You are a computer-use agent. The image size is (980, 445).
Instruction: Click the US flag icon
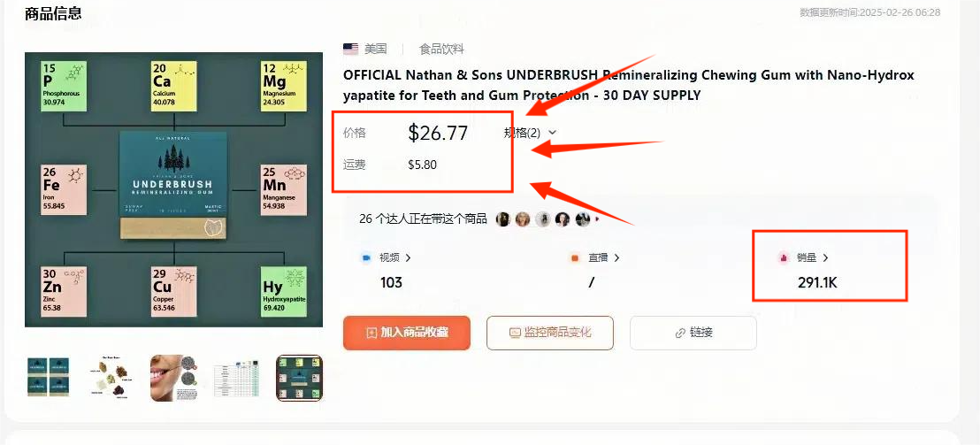point(350,49)
